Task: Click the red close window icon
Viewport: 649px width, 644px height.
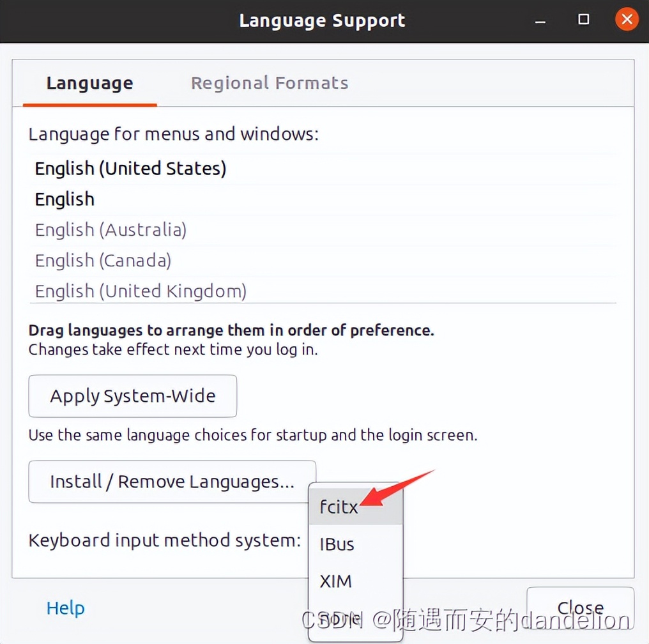Action: pos(627,19)
